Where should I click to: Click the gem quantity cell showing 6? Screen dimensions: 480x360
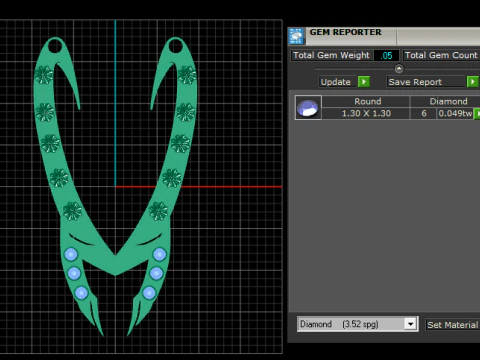(x=424, y=113)
